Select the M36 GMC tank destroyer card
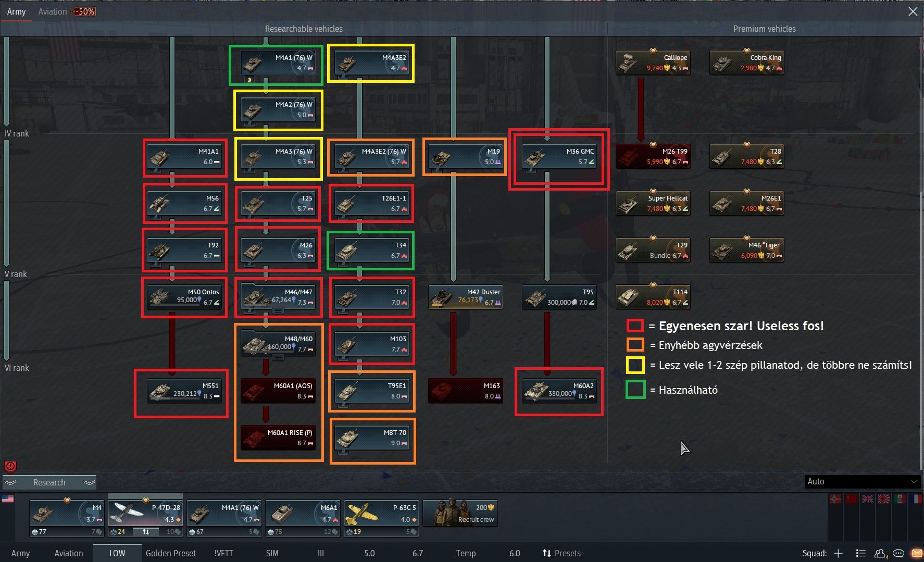Screen dimensions: 924x562 tap(559, 157)
